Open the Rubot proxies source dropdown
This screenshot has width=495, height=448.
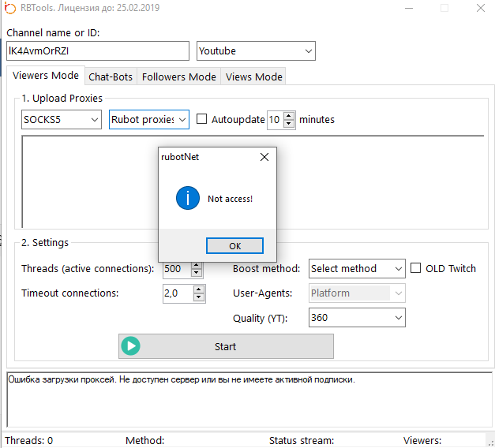(149, 120)
